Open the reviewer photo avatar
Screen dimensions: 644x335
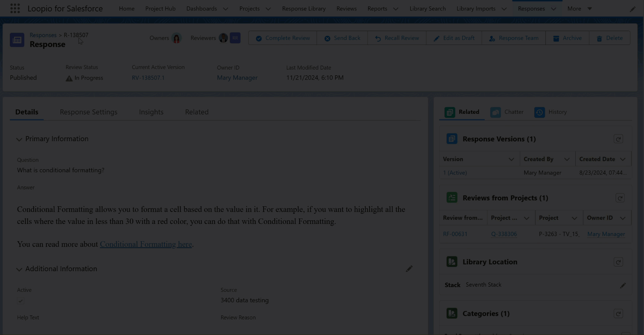[x=223, y=38]
